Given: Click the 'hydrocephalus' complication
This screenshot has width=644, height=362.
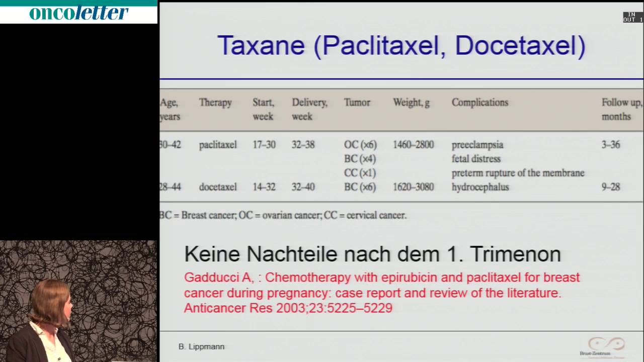Looking at the screenshot, I should pyautogui.click(x=480, y=187).
